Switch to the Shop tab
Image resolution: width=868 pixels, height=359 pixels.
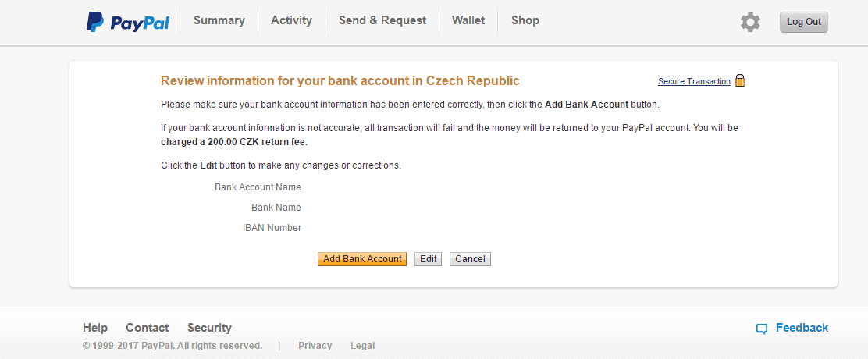tap(525, 20)
